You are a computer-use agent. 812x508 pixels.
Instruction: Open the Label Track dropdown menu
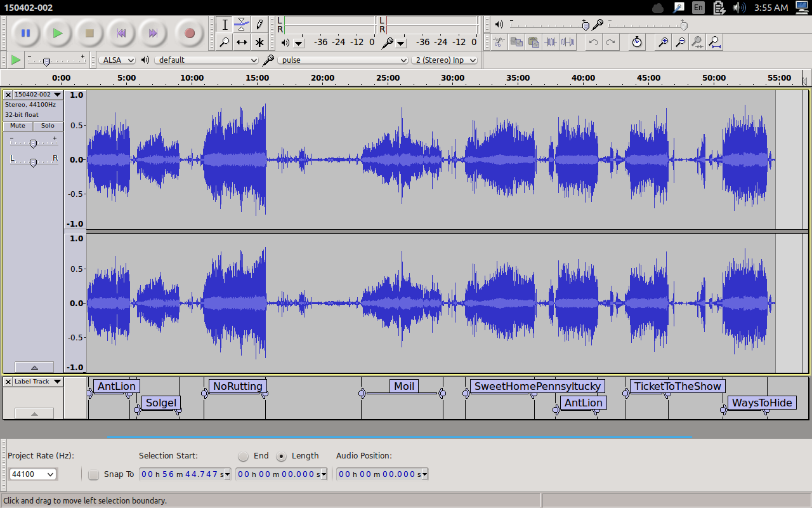(38, 382)
